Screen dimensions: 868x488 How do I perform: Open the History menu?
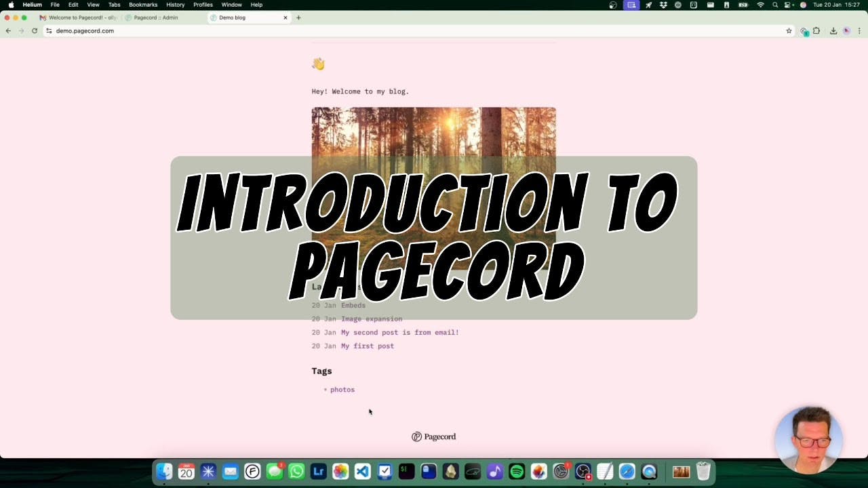tap(175, 5)
